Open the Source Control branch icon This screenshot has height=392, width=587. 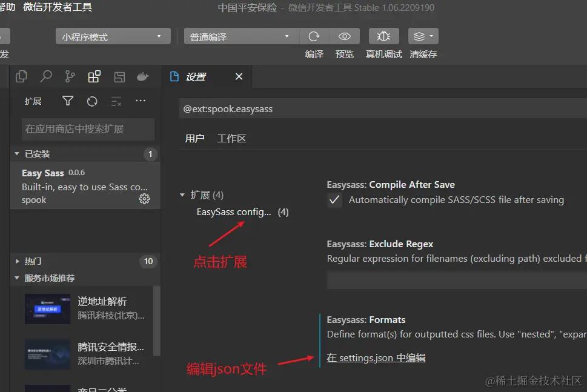70,76
